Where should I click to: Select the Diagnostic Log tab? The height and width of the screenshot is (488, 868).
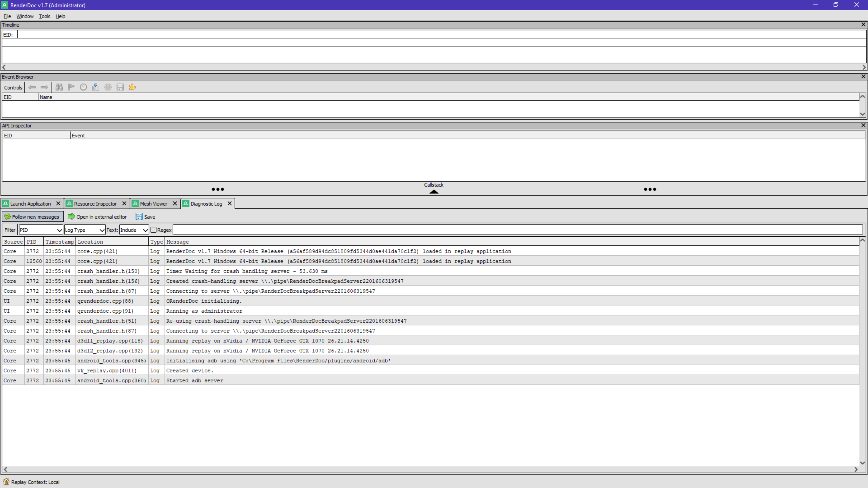[x=206, y=204]
